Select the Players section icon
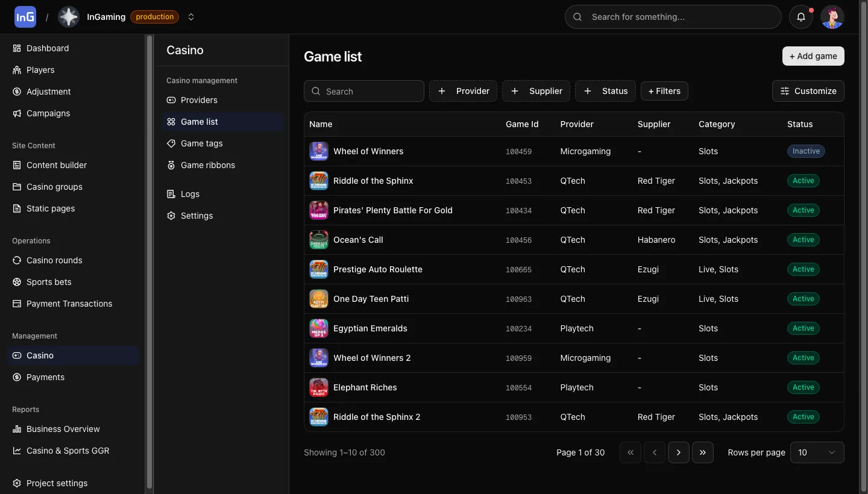Screen dimensions: 868x494 [x=17, y=70]
